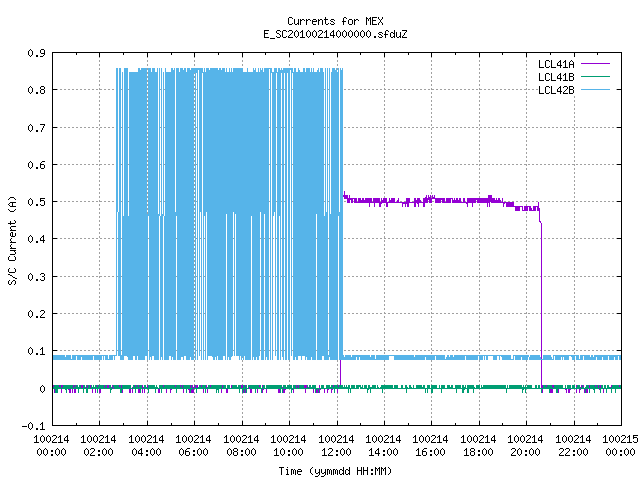Click the 100214 14:00 x-axis tick label

pos(383,446)
